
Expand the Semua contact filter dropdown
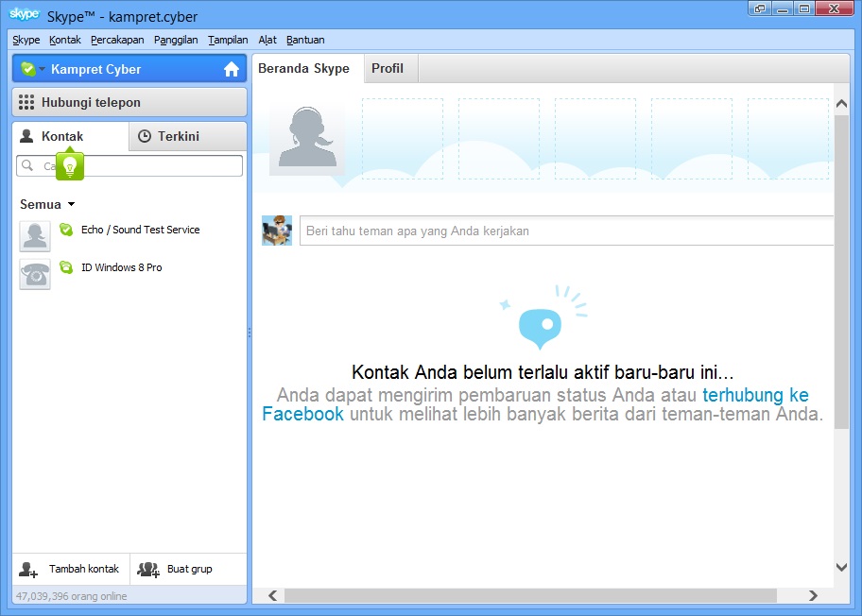coord(47,204)
